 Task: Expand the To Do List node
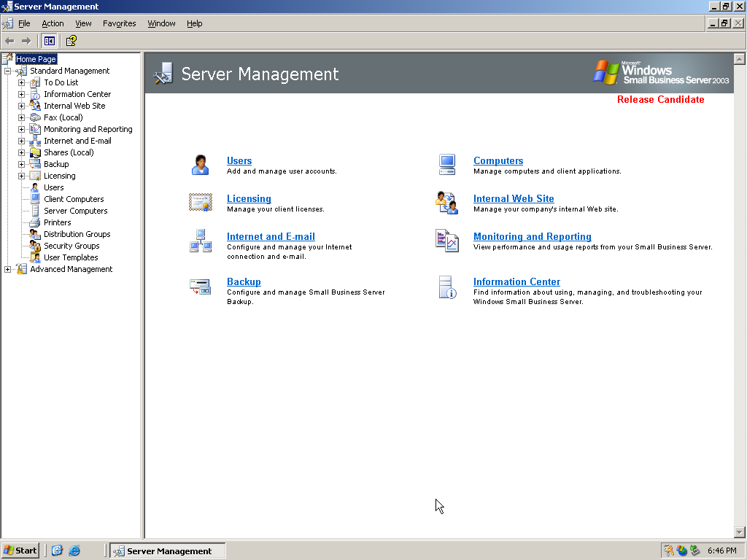coord(22,82)
